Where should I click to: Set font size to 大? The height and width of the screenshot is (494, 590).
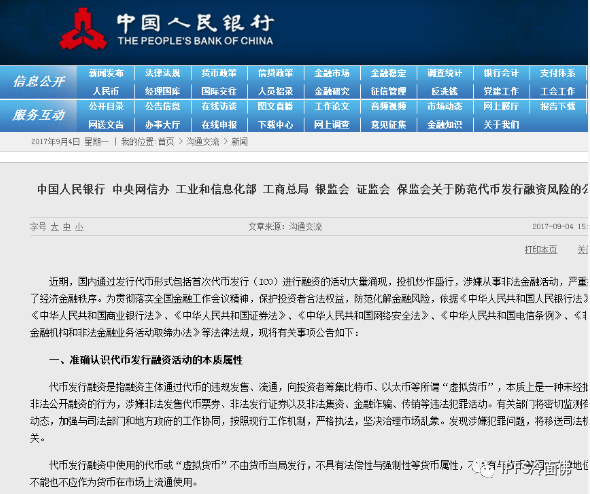coord(55,227)
